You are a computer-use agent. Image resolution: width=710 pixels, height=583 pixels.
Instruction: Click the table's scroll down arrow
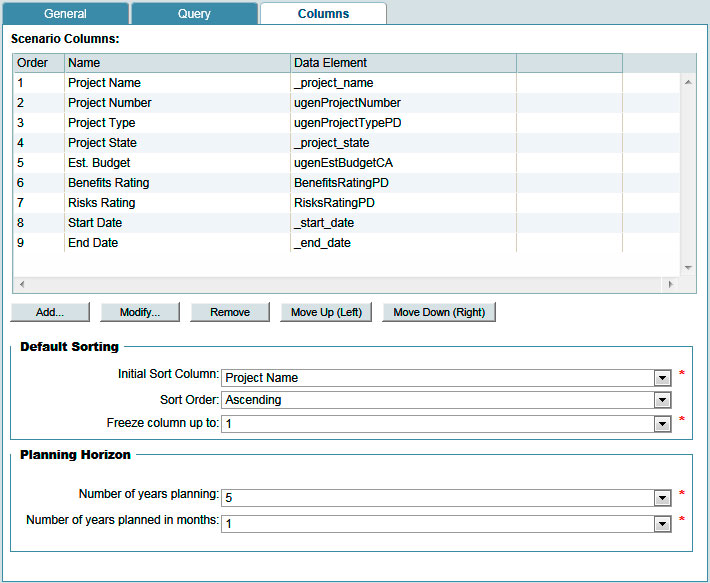(x=688, y=268)
